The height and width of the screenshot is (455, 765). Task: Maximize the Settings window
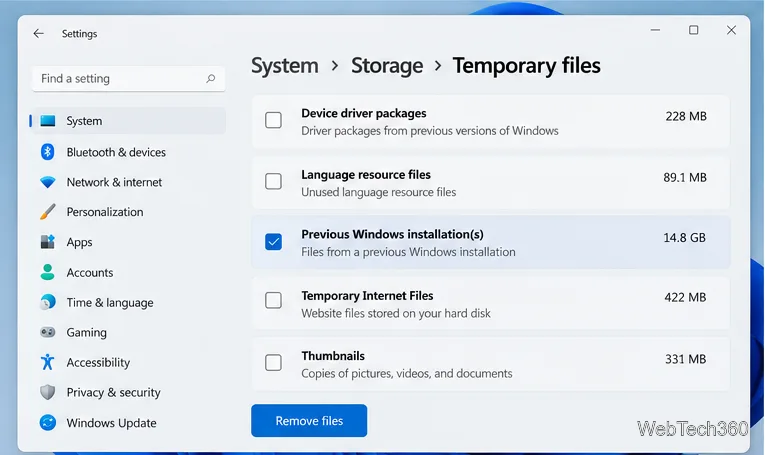693,30
